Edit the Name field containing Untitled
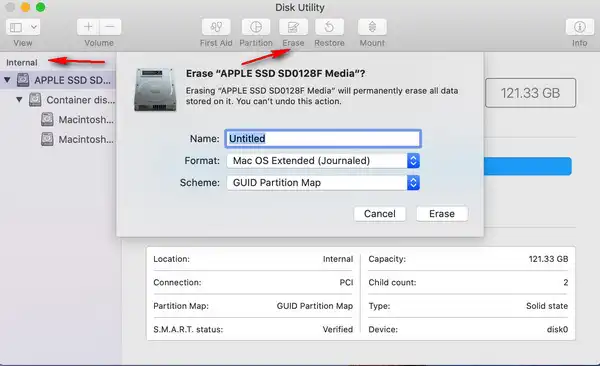 [323, 139]
